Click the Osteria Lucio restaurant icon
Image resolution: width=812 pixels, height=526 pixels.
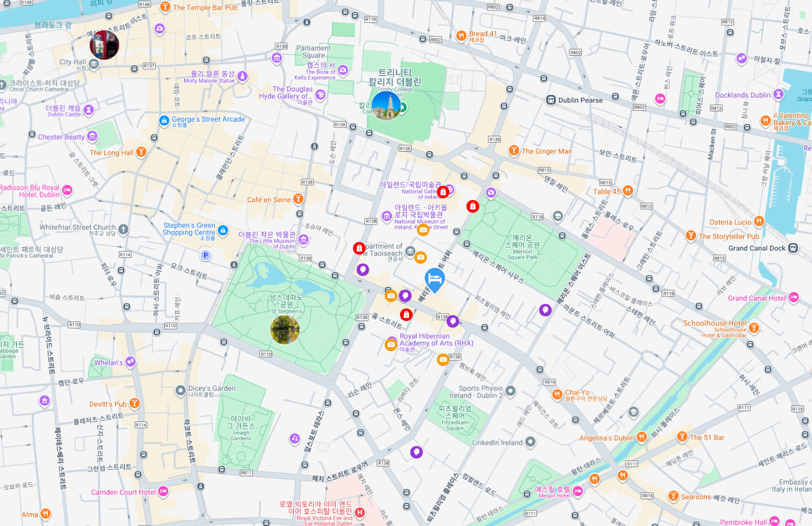[x=759, y=222]
